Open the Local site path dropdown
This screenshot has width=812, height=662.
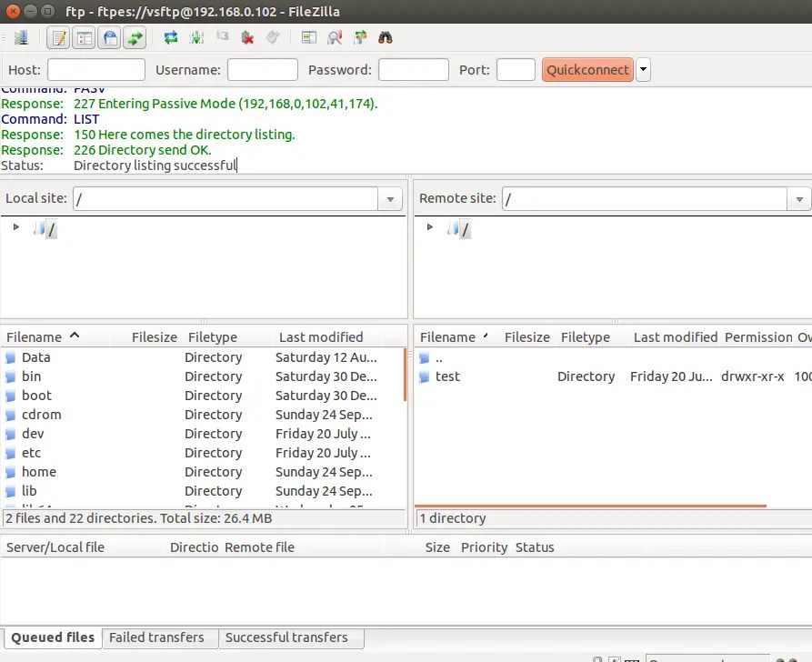tap(390, 199)
